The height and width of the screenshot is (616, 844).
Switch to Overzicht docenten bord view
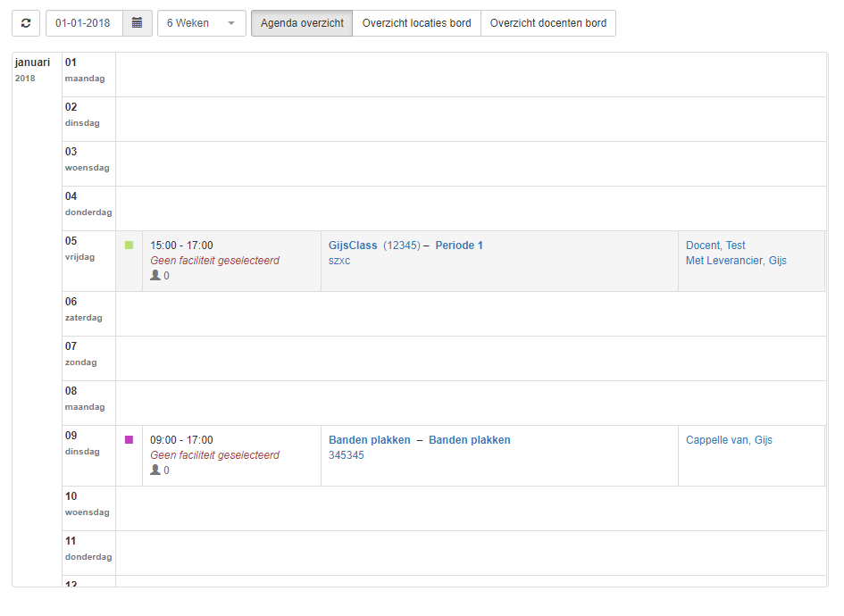547,23
